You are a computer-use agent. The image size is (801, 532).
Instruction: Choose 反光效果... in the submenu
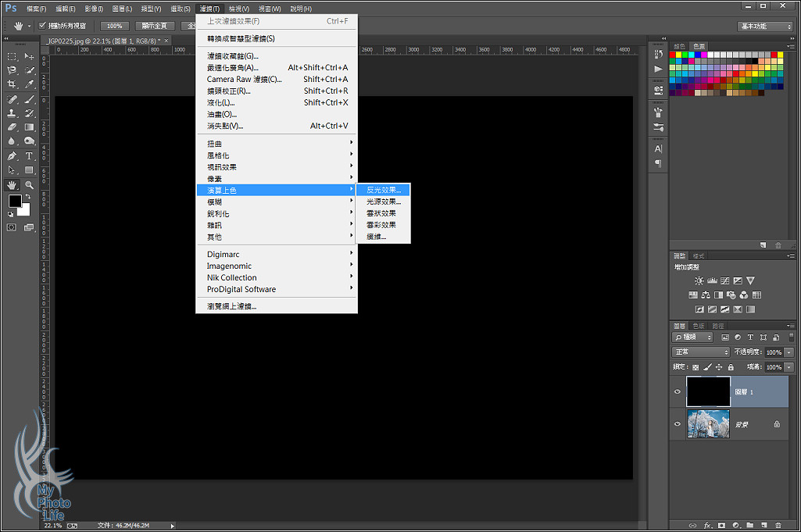click(383, 190)
